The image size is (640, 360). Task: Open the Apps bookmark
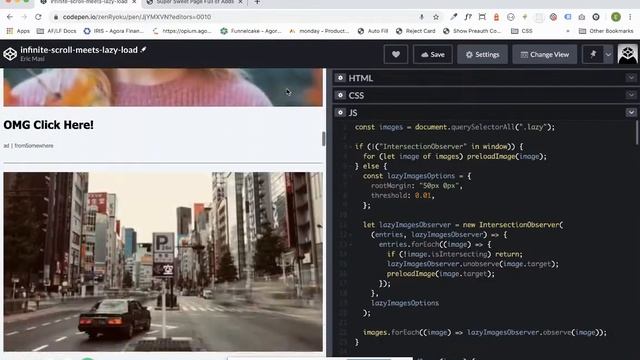click(18, 31)
